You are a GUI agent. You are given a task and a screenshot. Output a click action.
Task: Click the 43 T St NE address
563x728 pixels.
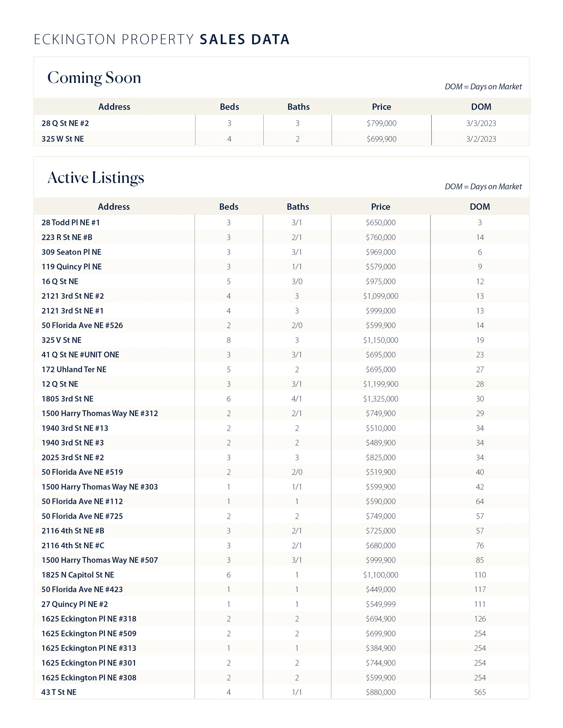click(x=59, y=692)
